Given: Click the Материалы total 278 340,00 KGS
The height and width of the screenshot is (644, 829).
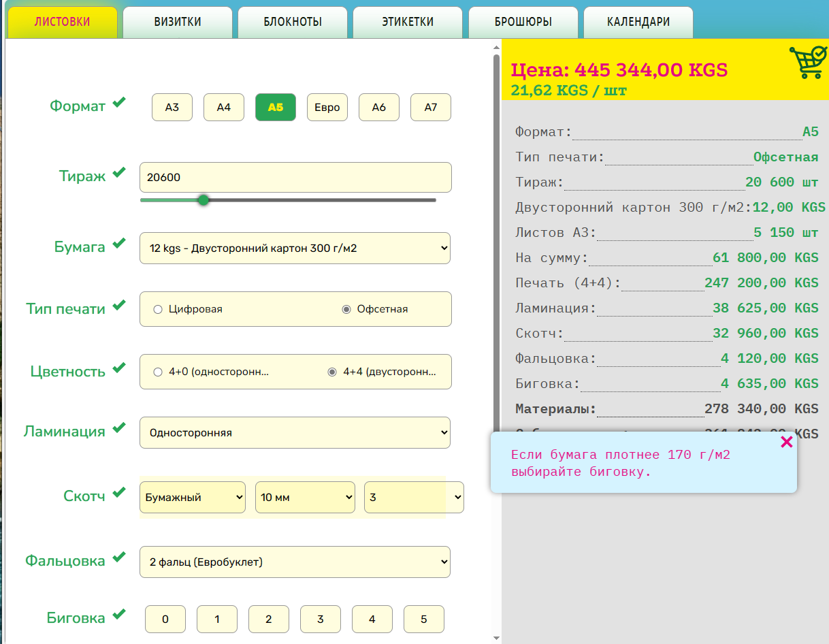Looking at the screenshot, I should coord(762,409).
